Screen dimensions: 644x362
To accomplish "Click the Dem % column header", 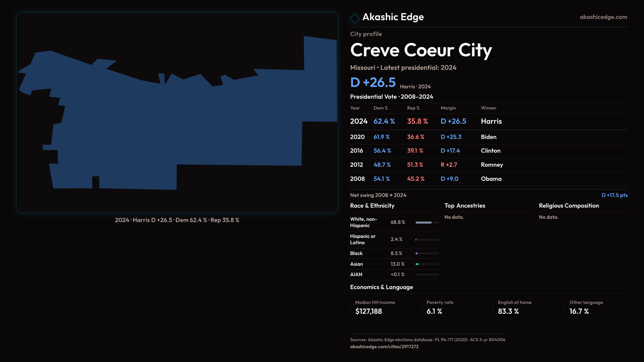I will [x=380, y=108].
